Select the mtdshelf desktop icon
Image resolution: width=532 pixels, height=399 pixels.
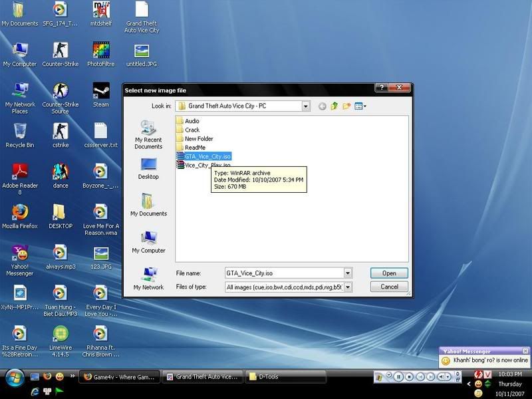click(101, 14)
